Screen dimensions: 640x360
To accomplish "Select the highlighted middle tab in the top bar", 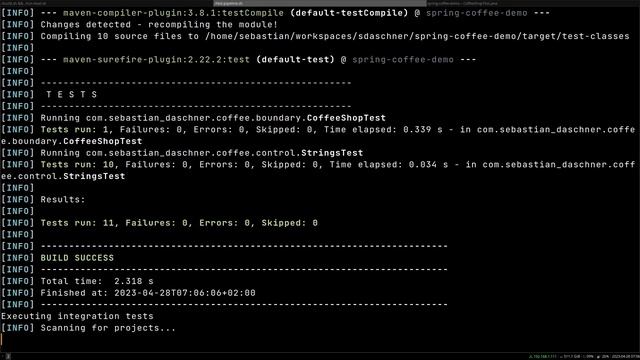I will pyautogui.click(x=320, y=3).
